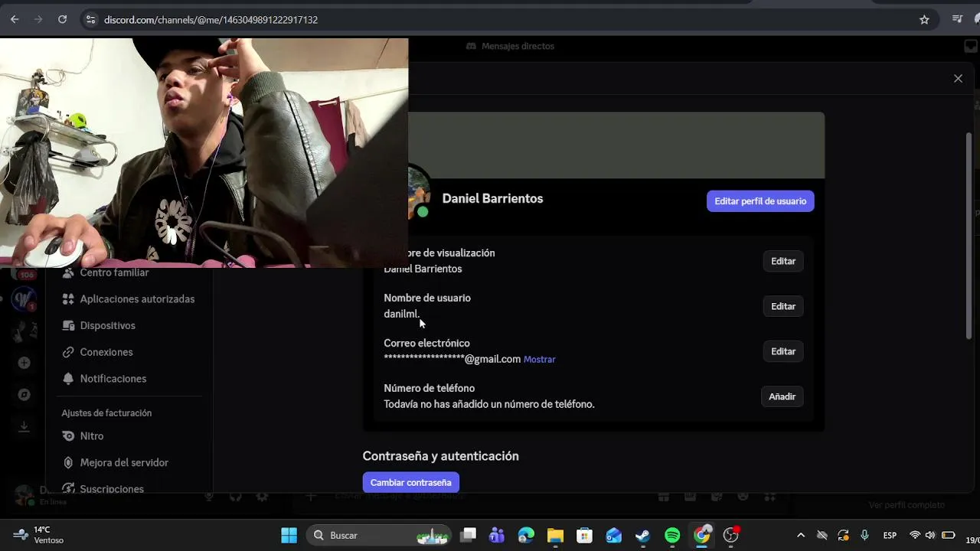
Task: Edit the Nombre de visualización
Action: tap(783, 261)
